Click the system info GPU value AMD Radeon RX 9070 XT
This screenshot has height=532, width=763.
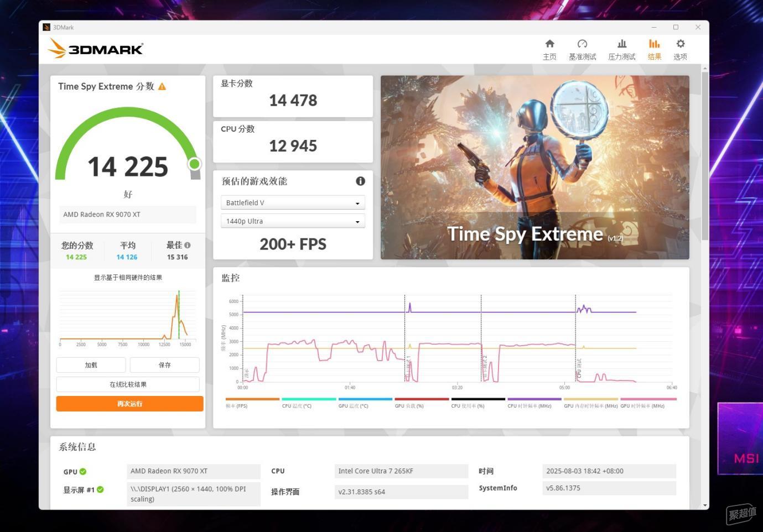pos(193,471)
